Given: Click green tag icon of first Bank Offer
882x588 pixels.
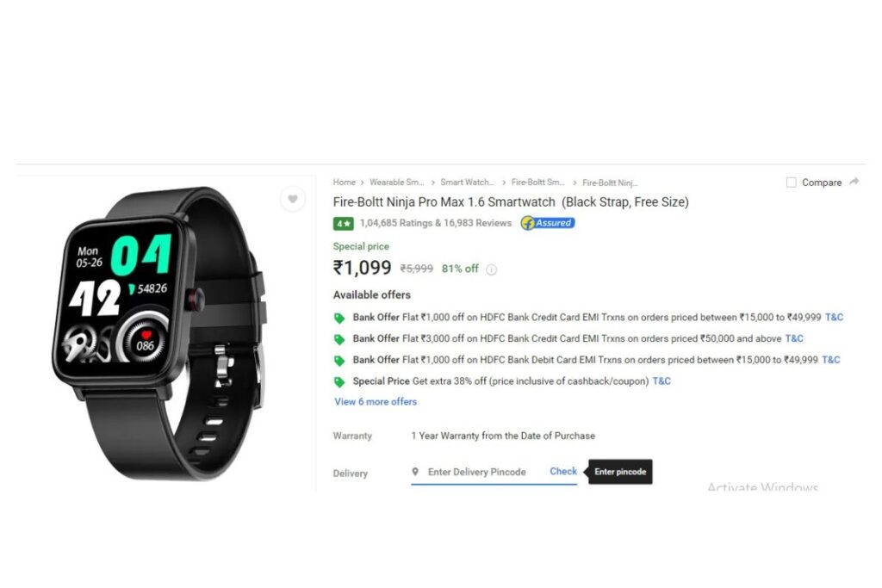Looking at the screenshot, I should (x=339, y=319).
